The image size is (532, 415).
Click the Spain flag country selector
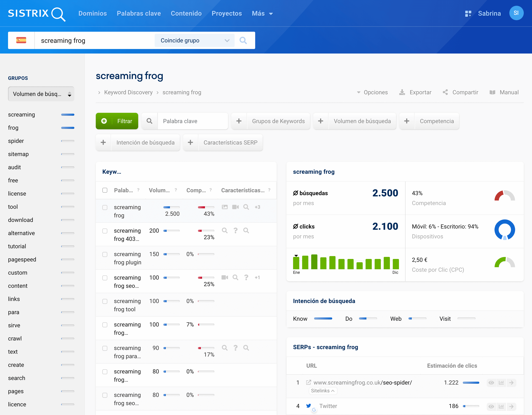pos(21,40)
